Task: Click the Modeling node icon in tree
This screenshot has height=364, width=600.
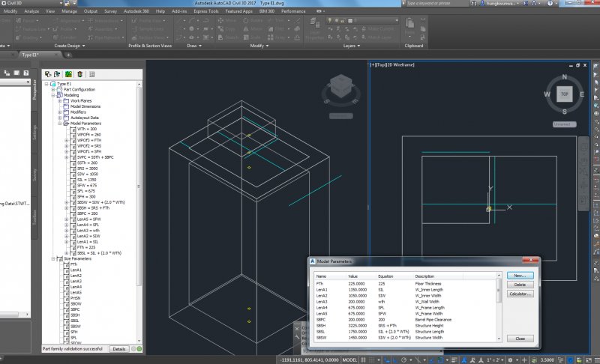Action: (x=59, y=95)
